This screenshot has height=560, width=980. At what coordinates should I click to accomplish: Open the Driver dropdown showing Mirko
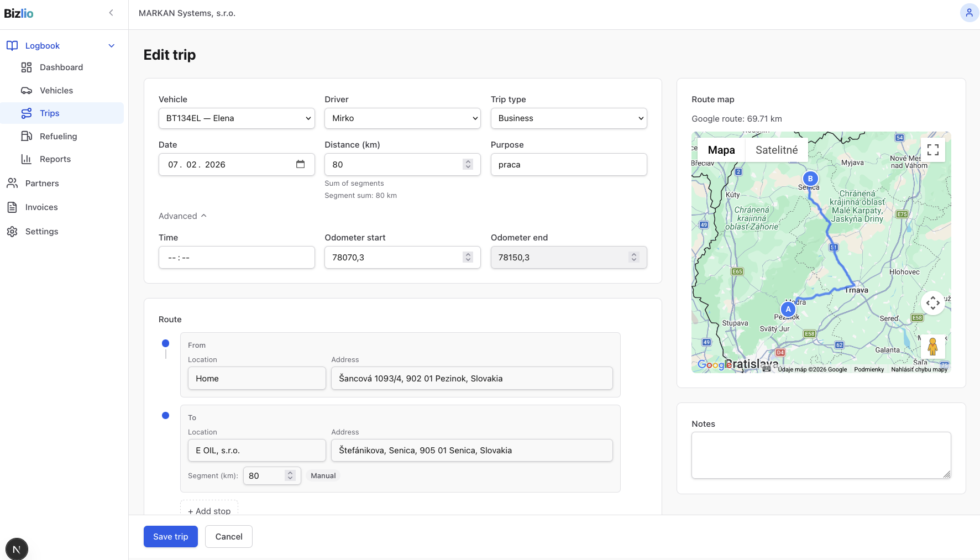402,118
